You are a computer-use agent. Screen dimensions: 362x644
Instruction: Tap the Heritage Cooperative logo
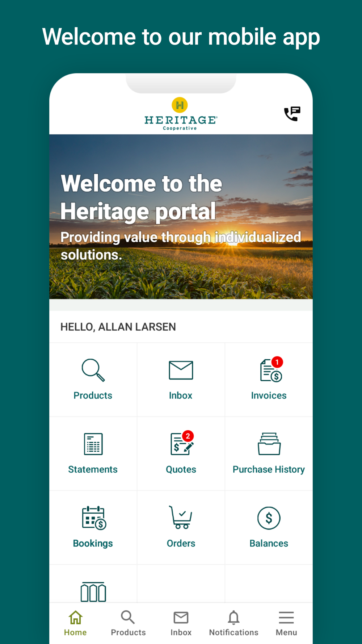click(180, 114)
